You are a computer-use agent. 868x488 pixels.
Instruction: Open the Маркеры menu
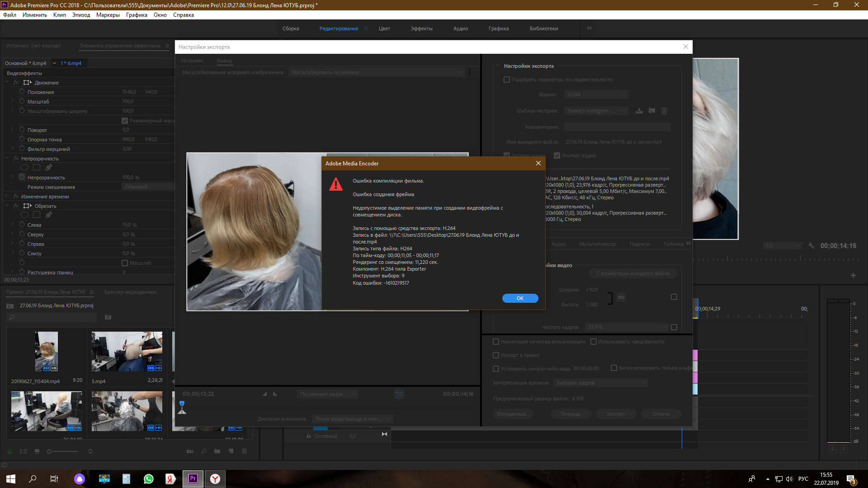[x=108, y=15]
